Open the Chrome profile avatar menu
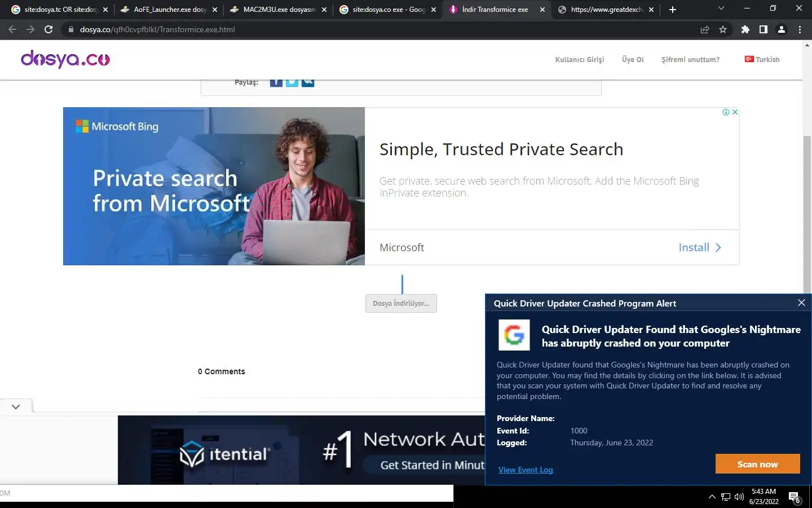 click(x=782, y=29)
